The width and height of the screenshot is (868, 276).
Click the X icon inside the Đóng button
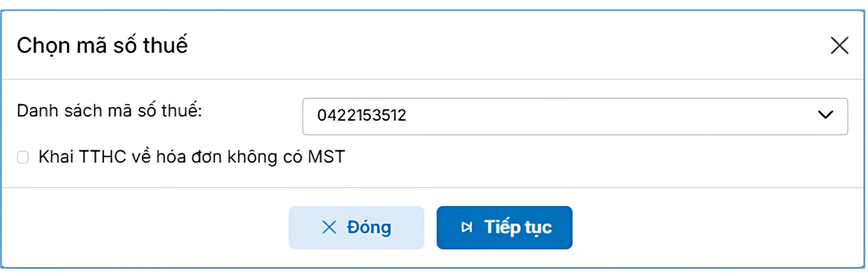pos(329,227)
